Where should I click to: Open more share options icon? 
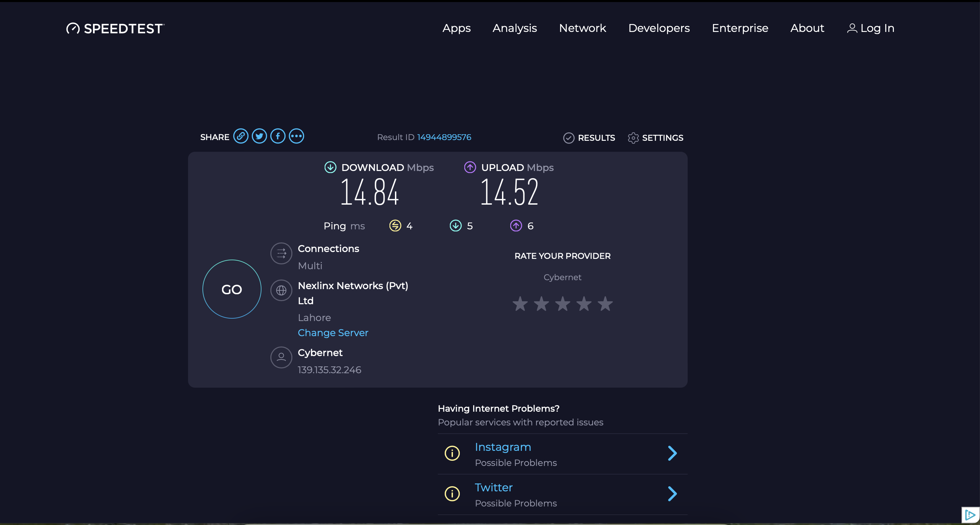point(296,136)
